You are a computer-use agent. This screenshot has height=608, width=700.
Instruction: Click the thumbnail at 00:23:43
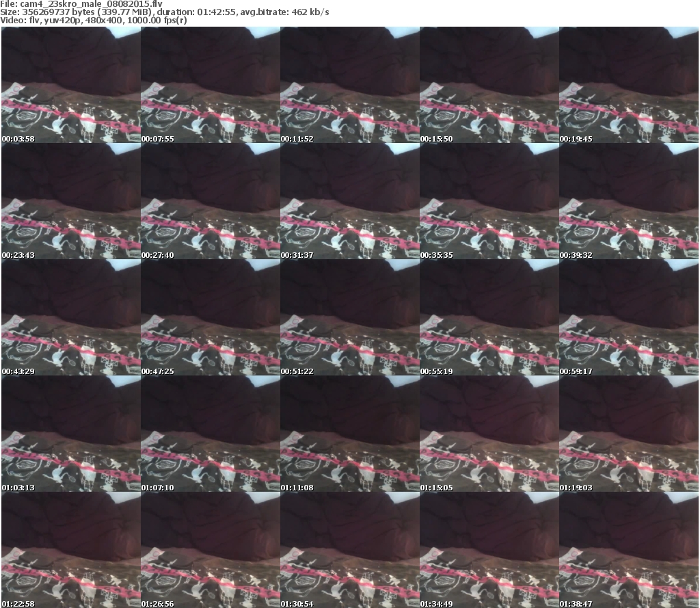click(x=71, y=201)
